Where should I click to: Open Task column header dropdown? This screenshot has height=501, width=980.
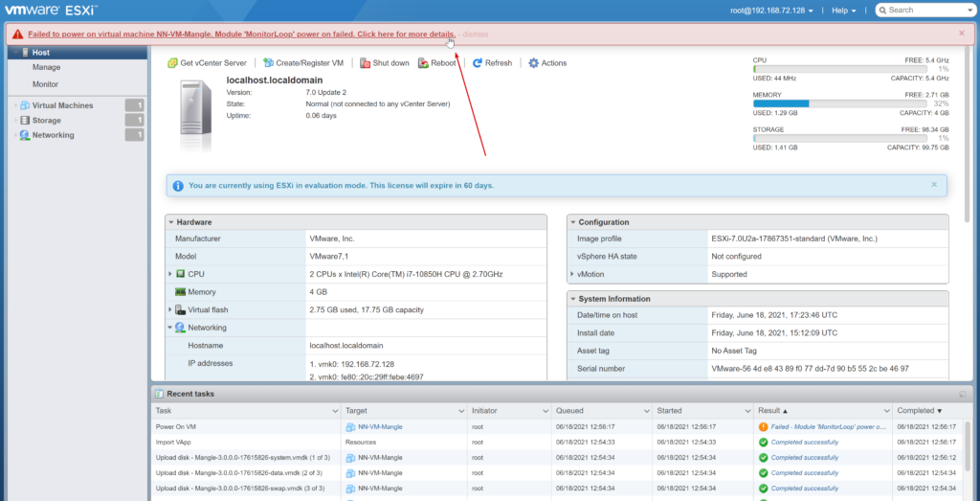(335, 411)
